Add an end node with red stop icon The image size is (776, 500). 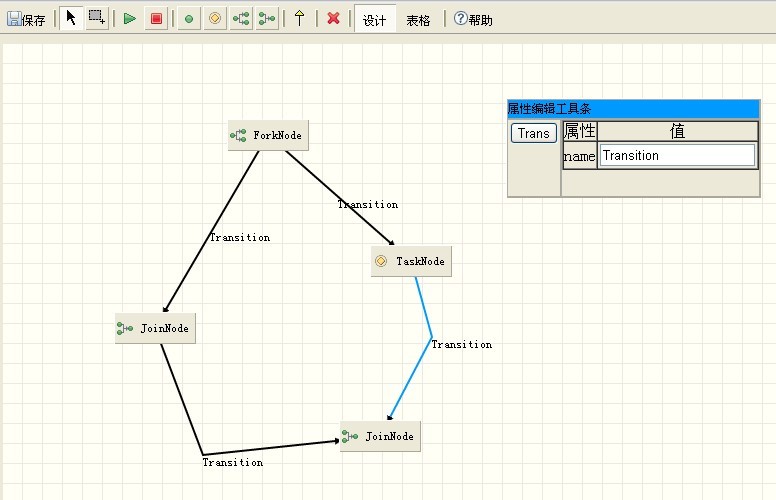(156, 18)
